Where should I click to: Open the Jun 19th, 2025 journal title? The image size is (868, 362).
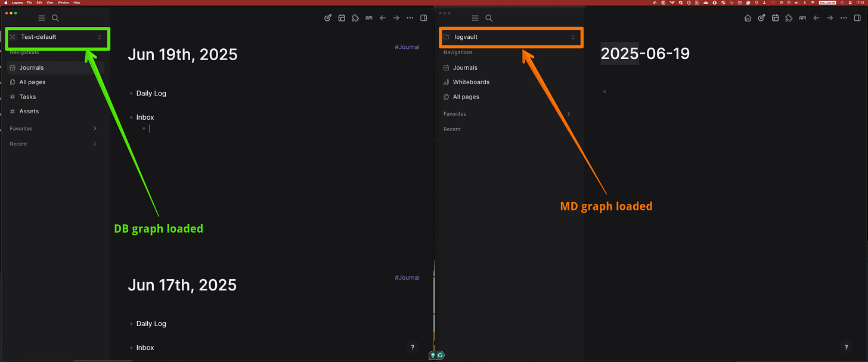point(182,55)
